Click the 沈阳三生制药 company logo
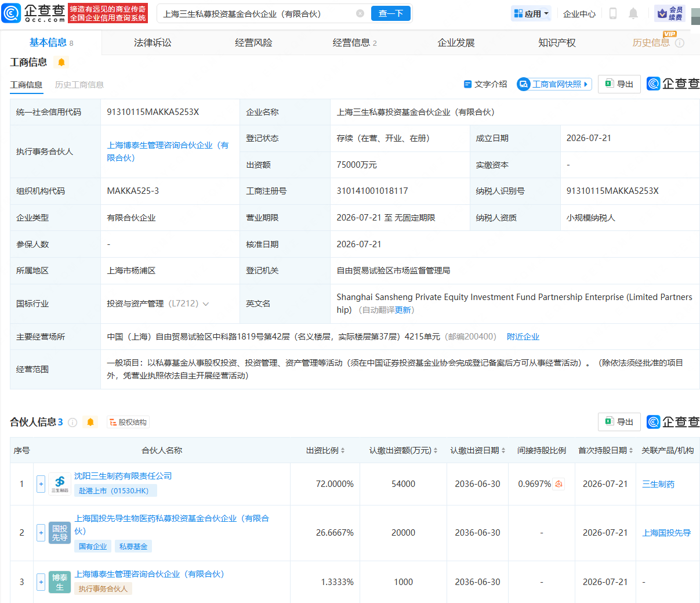700x603 pixels. pos(60,483)
